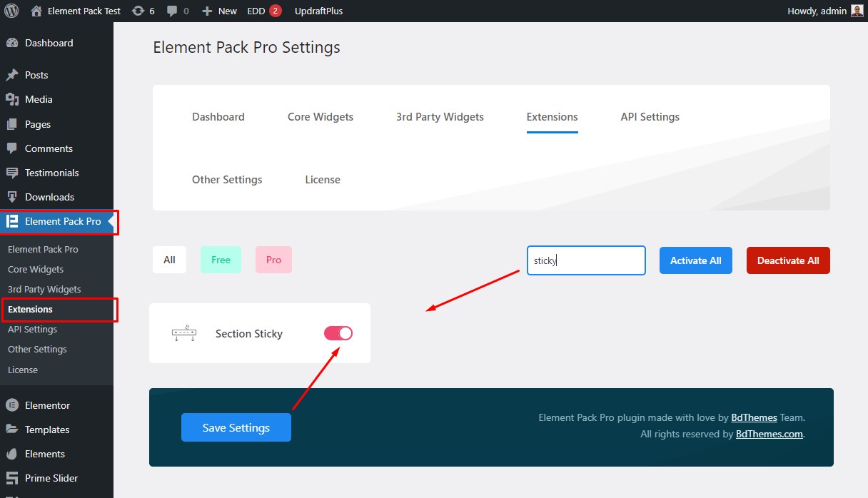The image size is (868, 498).
Task: Open comments via the speech bubble icon
Action: [171, 11]
